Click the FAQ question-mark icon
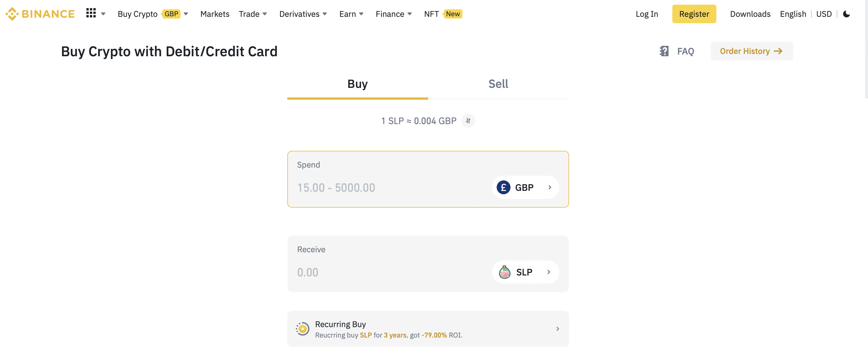868x359 pixels. 664,51
